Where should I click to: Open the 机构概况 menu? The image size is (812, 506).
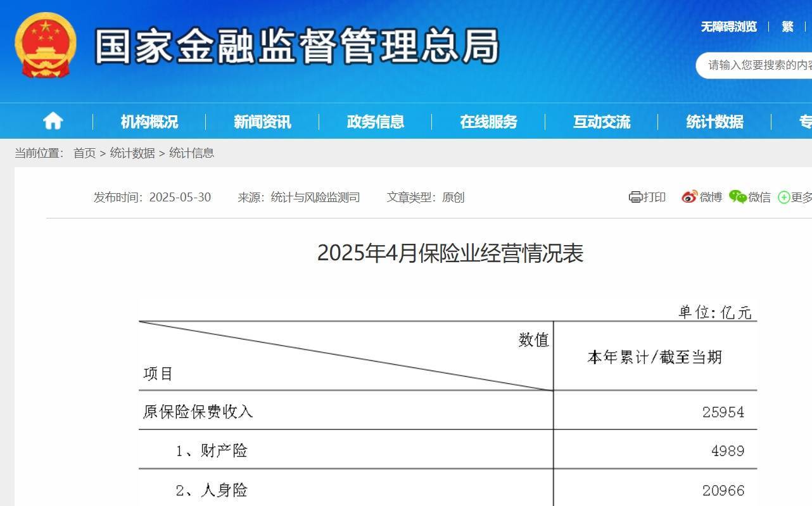(x=149, y=122)
